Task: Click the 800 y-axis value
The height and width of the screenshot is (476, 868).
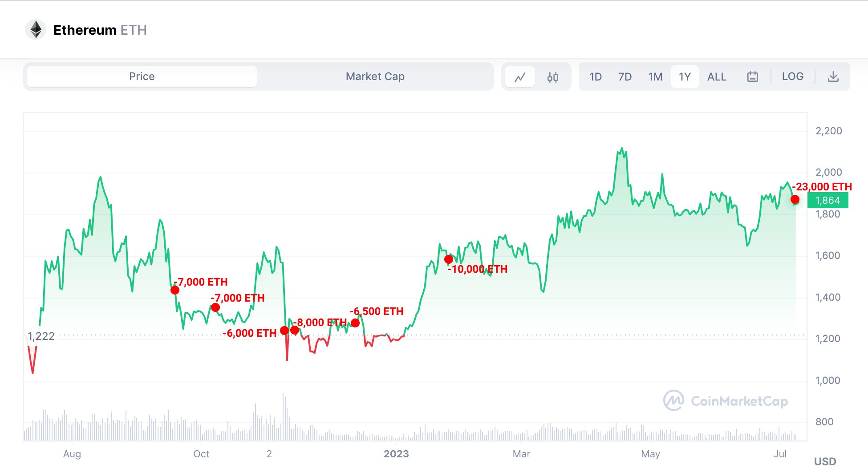Action: point(824,422)
